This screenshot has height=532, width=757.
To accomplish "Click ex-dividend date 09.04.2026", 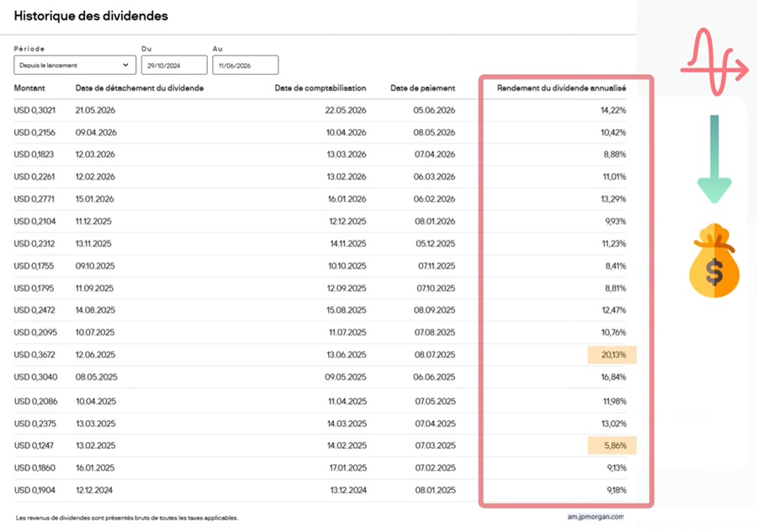I will 96,133.
